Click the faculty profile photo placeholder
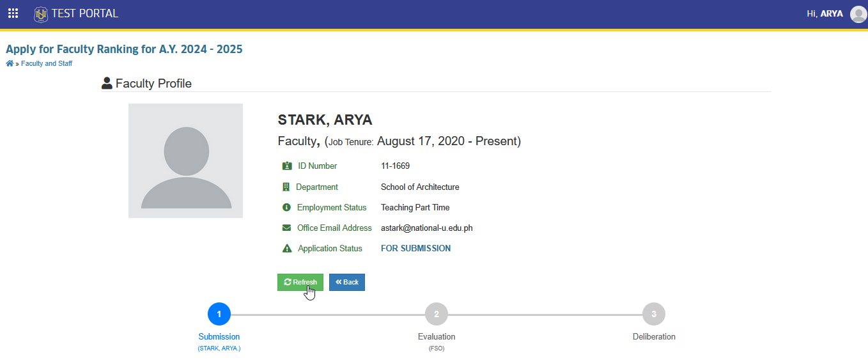Screen dimensions: 868x360 pyautogui.click(x=185, y=160)
